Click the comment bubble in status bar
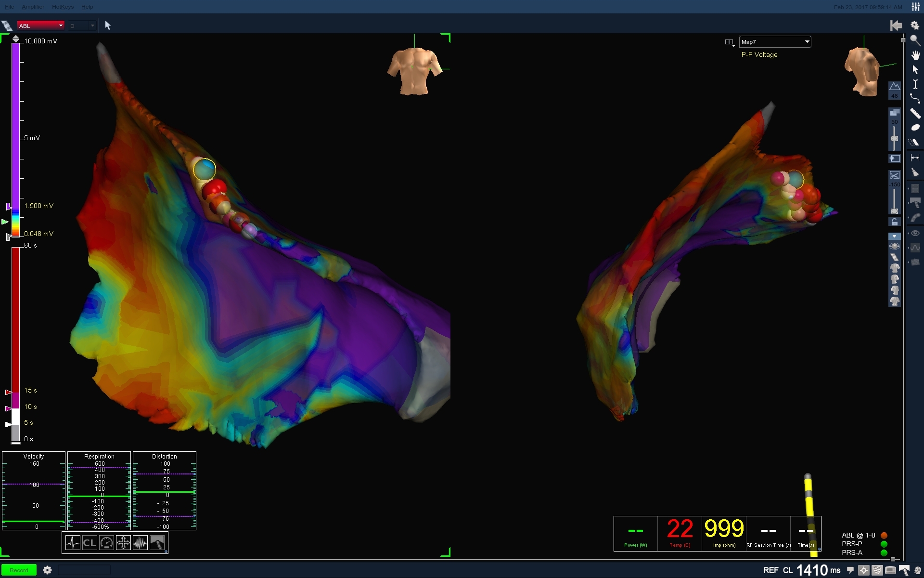924x578 pixels. [x=850, y=570]
